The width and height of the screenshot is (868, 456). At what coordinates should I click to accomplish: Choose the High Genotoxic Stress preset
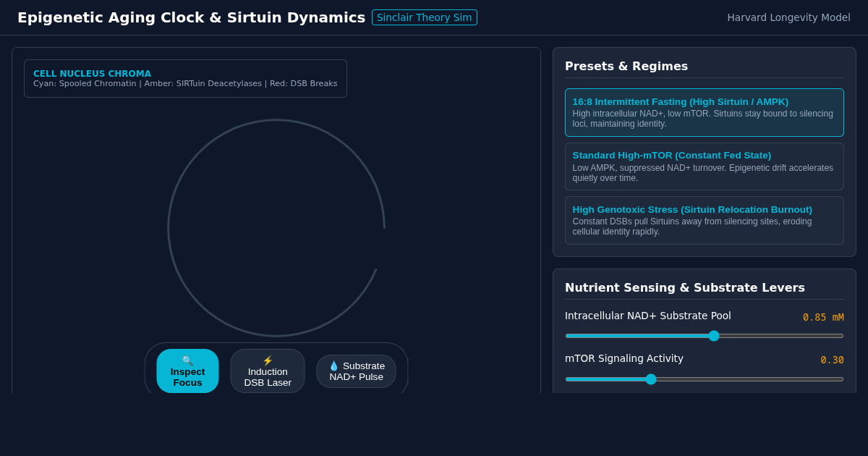705,220
